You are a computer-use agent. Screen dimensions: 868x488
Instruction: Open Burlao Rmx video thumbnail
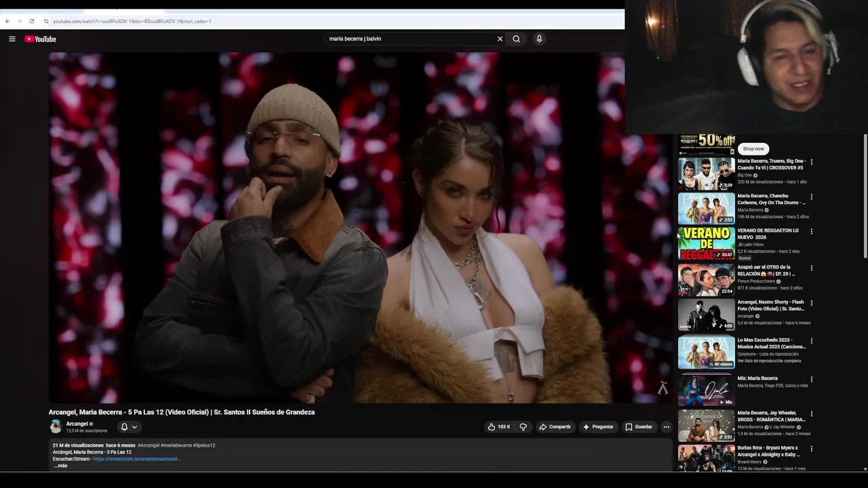[x=707, y=459]
